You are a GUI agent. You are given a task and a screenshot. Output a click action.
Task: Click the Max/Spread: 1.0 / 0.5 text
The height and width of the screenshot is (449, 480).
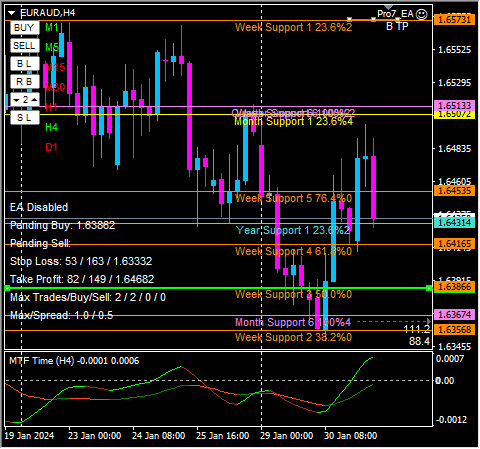click(x=61, y=315)
